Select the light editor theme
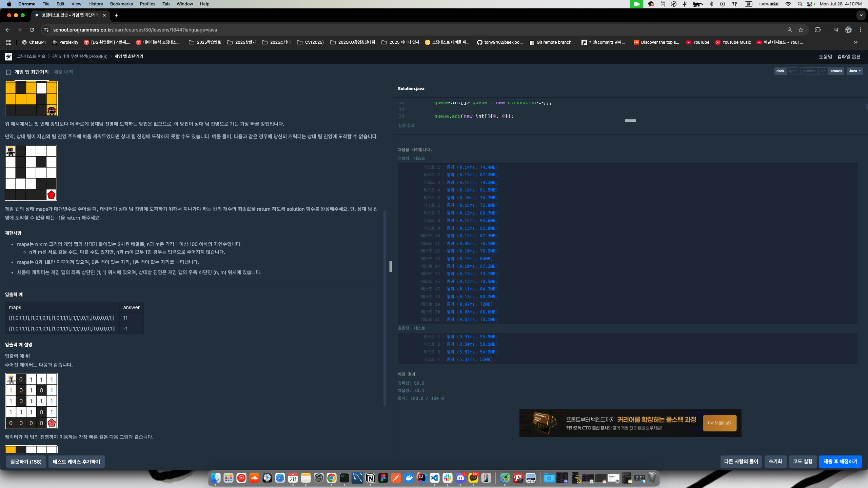868x488 pixels. coord(792,71)
